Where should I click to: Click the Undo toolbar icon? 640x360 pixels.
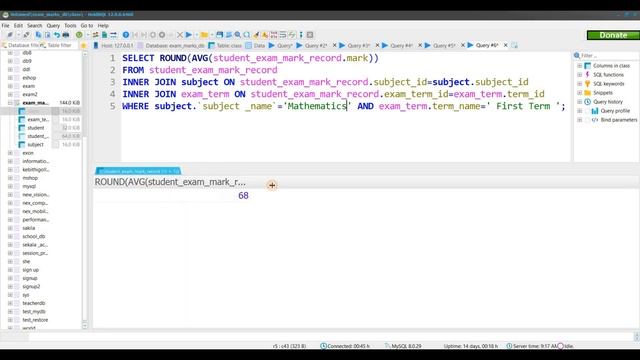pyautogui.click(x=57, y=35)
